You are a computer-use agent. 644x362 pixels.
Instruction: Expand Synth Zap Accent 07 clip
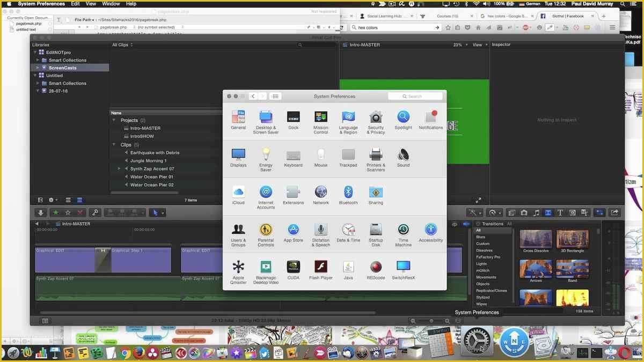(x=119, y=168)
